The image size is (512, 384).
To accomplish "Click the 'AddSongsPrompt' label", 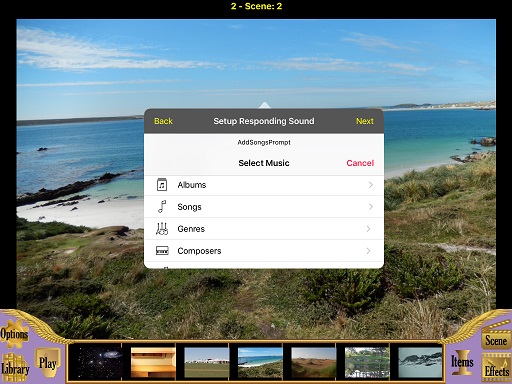I will click(x=264, y=142).
